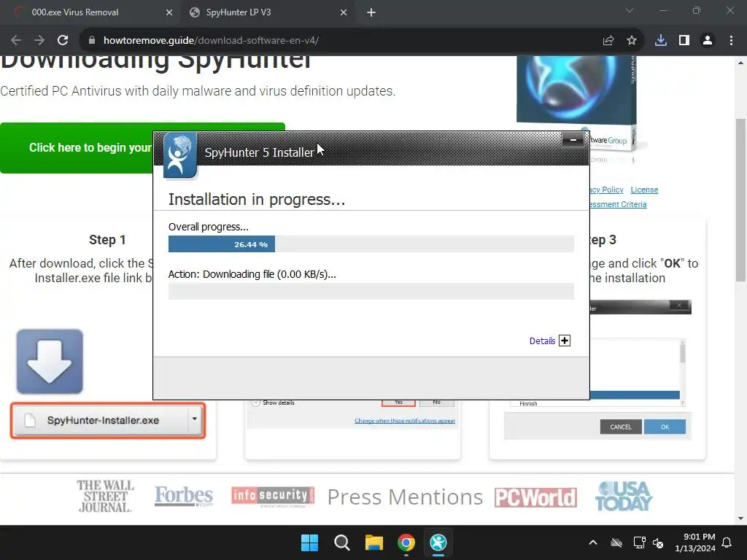Close the 000.exe Virus Removal tab
This screenshot has width=747, height=560.
point(169,12)
